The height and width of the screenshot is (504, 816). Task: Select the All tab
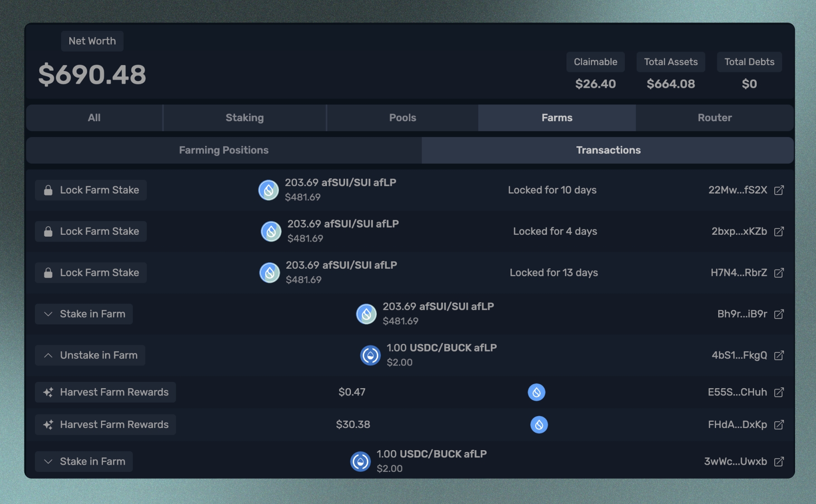coord(94,118)
